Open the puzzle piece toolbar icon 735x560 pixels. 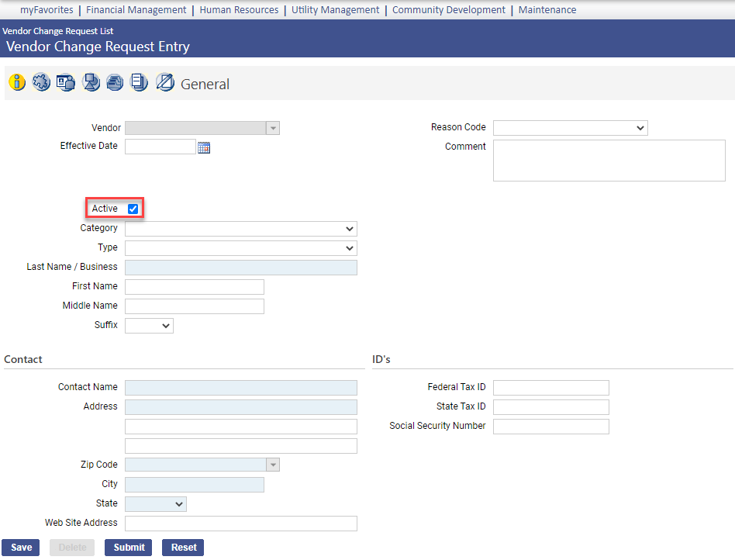(x=41, y=82)
